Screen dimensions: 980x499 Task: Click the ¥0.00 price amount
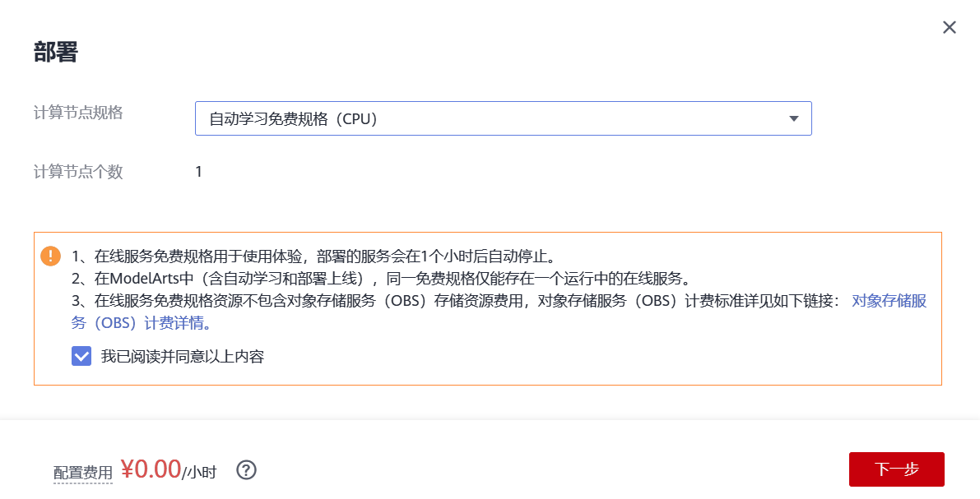tap(151, 469)
